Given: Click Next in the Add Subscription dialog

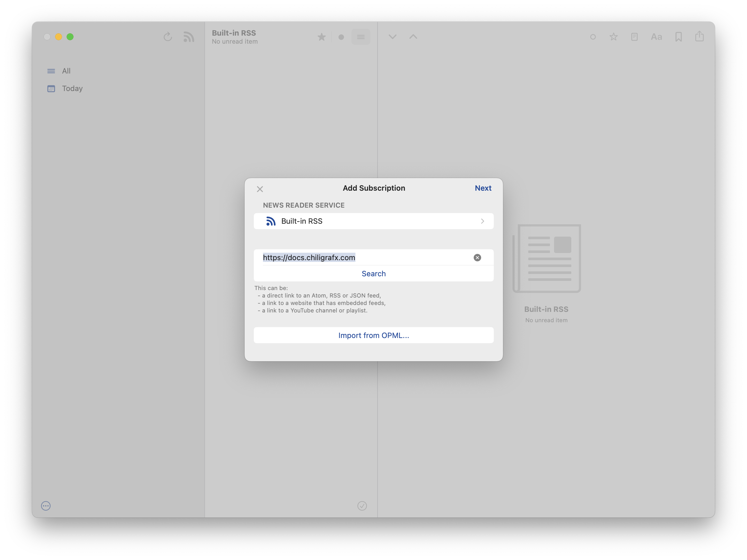Looking at the screenshot, I should click(483, 188).
